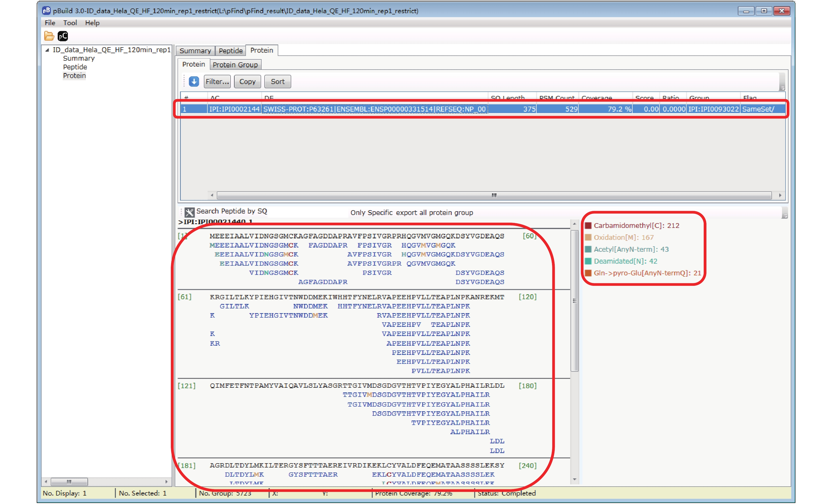832x504 pixels.
Task: Click the Sort button
Action: click(277, 81)
